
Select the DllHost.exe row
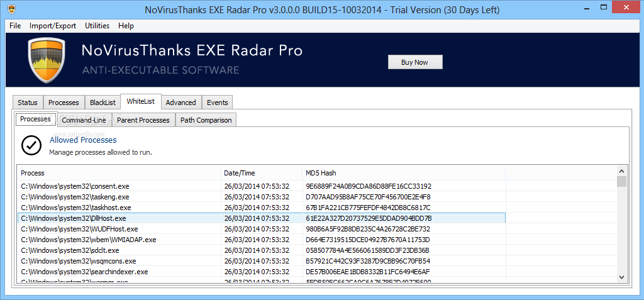coord(261,218)
